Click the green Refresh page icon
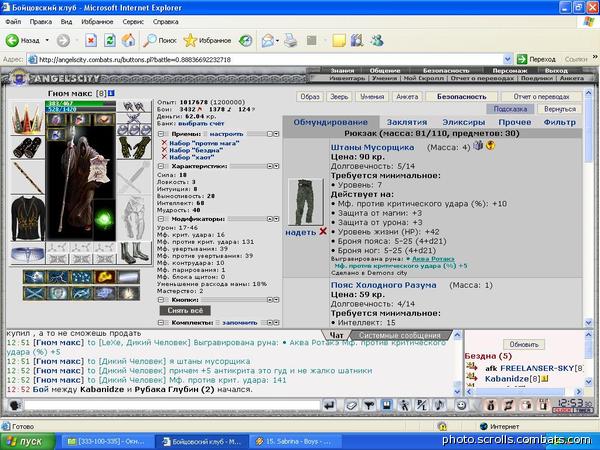The width and height of the screenshot is (600, 450). tap(110, 40)
